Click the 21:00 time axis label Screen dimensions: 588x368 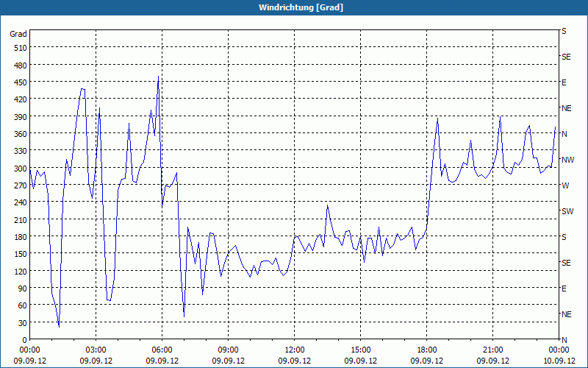coord(492,350)
